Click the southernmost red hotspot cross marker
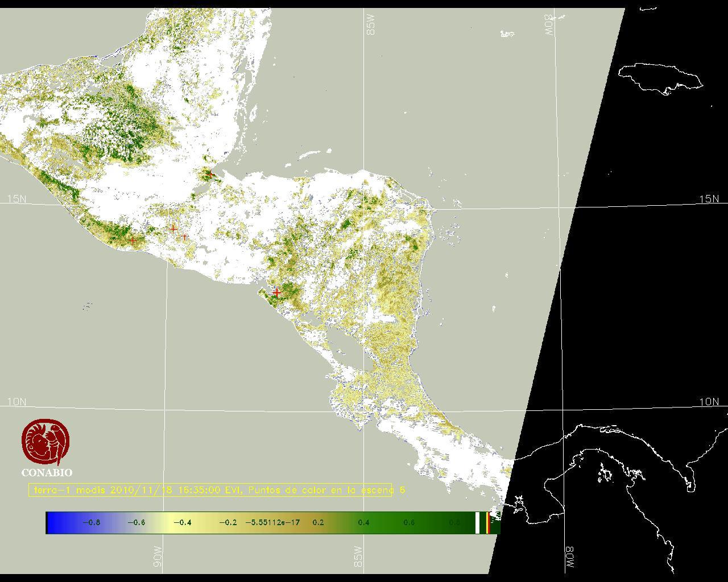The image size is (728, 582). pyautogui.click(x=276, y=293)
